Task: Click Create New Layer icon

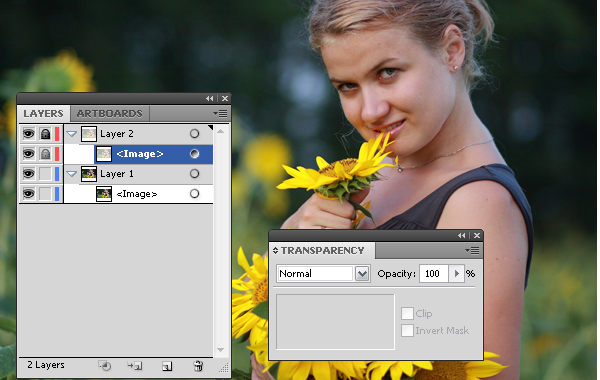Action: (167, 366)
